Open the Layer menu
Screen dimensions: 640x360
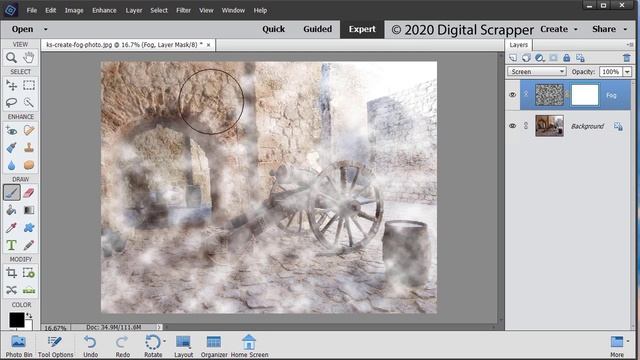pos(133,10)
